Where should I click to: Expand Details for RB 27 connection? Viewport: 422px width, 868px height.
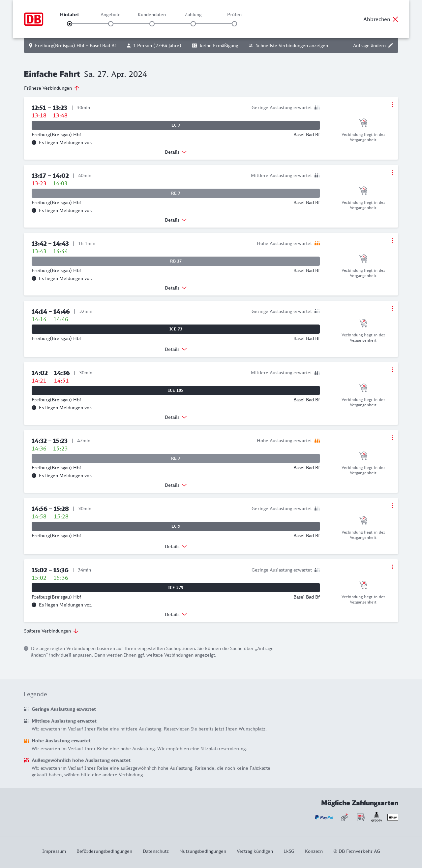point(175,288)
